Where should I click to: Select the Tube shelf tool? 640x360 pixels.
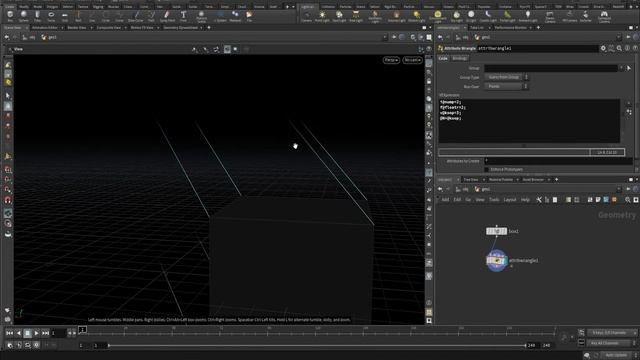[x=37, y=16]
